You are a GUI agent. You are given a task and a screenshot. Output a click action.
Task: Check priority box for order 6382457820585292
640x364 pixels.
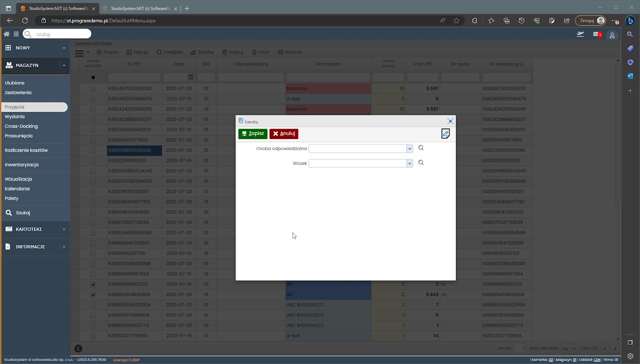(93, 88)
